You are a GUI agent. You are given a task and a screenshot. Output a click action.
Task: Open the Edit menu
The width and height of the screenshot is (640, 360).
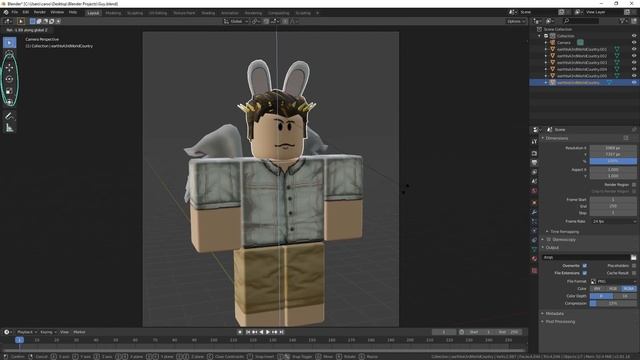(x=25, y=12)
